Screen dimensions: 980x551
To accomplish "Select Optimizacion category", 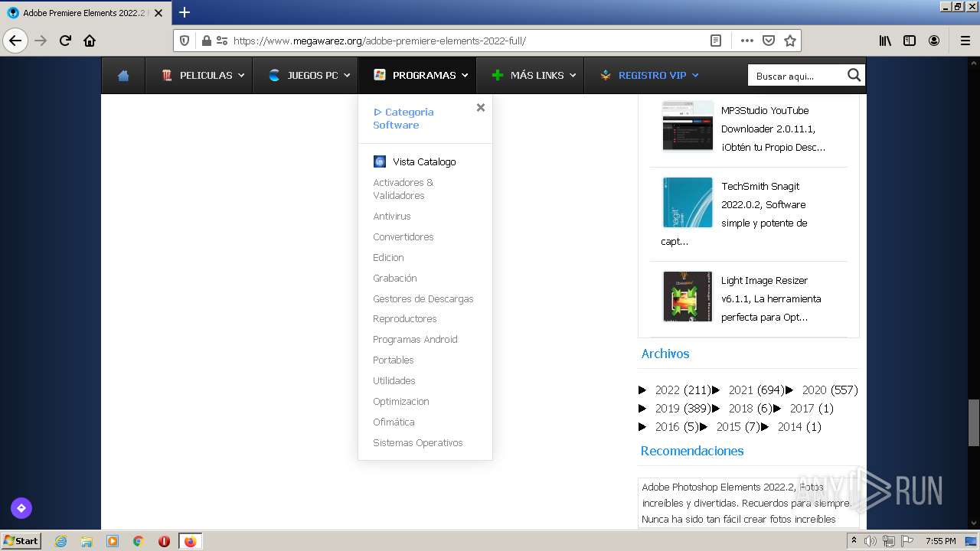I will click(x=401, y=401).
